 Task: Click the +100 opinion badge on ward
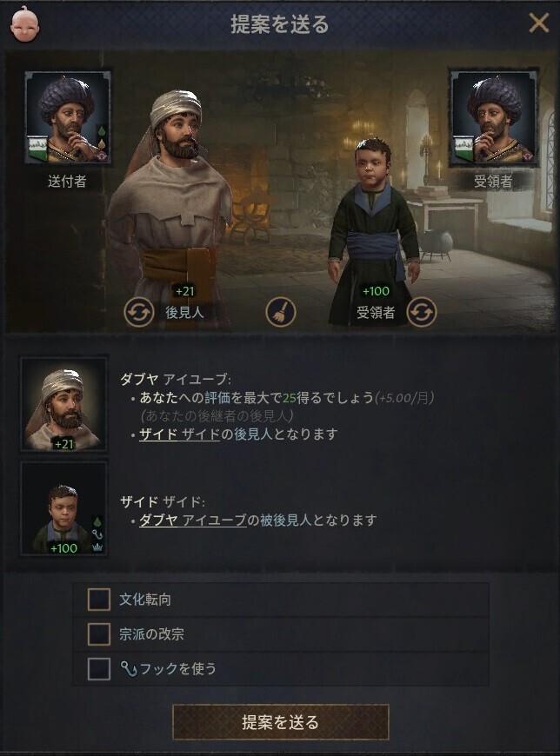376,291
